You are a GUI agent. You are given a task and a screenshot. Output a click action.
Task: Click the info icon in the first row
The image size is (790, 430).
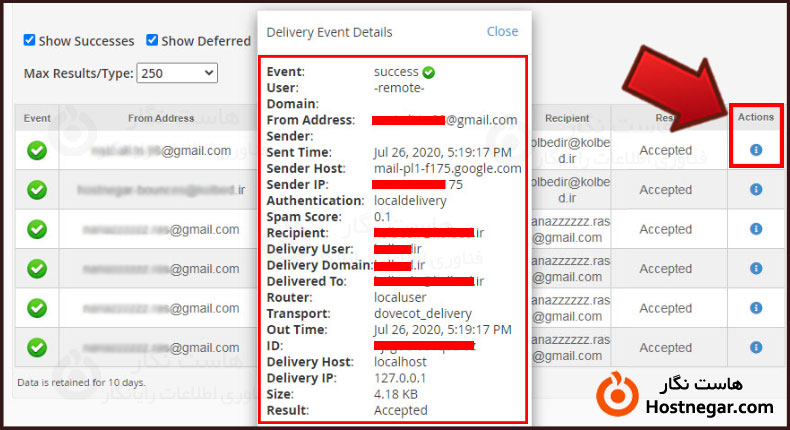click(756, 150)
